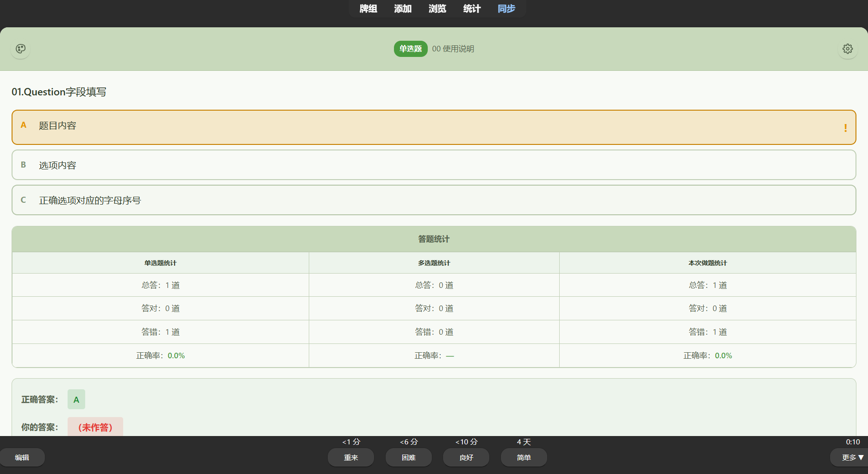
Task: Rate the card 简单 (easy)
Action: pos(524,457)
